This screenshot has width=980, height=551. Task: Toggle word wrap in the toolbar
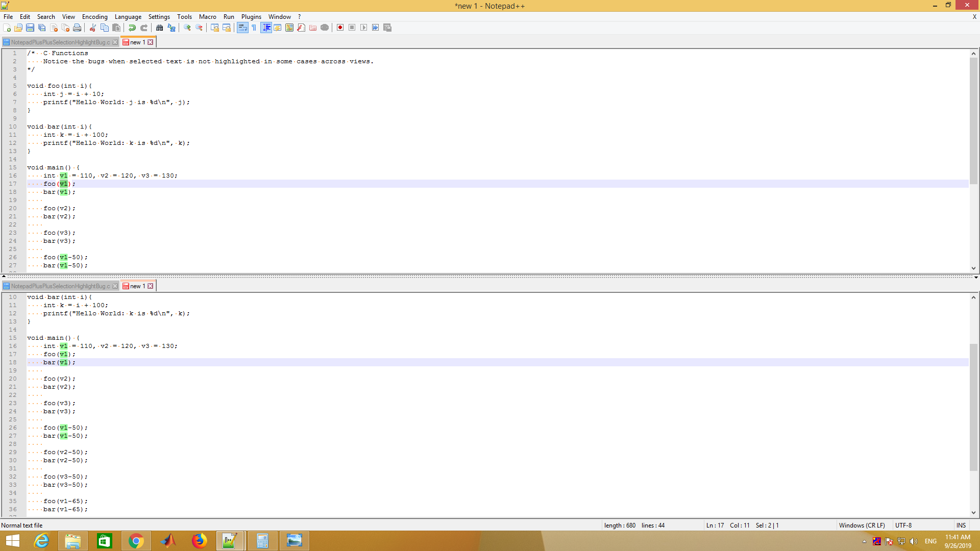pyautogui.click(x=242, y=28)
